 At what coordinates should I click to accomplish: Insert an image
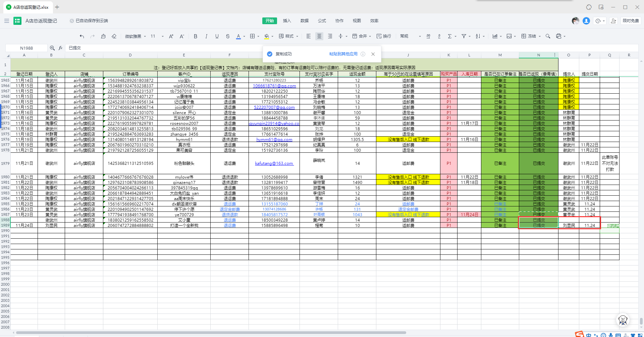(509, 36)
